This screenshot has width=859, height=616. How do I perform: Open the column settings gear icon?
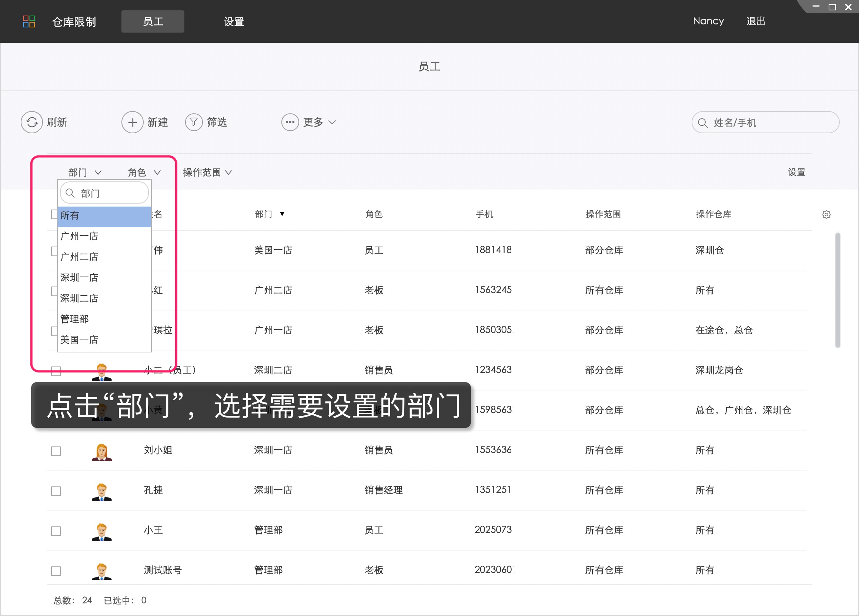tap(826, 214)
